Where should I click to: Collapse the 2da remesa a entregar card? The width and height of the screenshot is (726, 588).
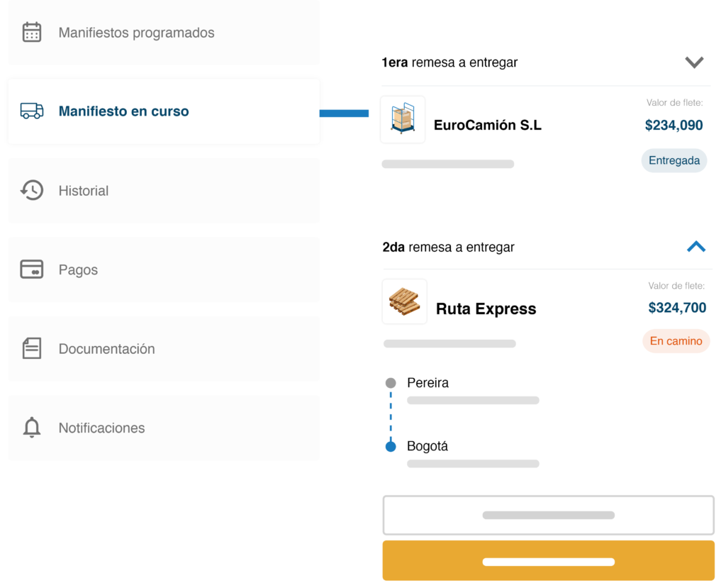pos(696,247)
